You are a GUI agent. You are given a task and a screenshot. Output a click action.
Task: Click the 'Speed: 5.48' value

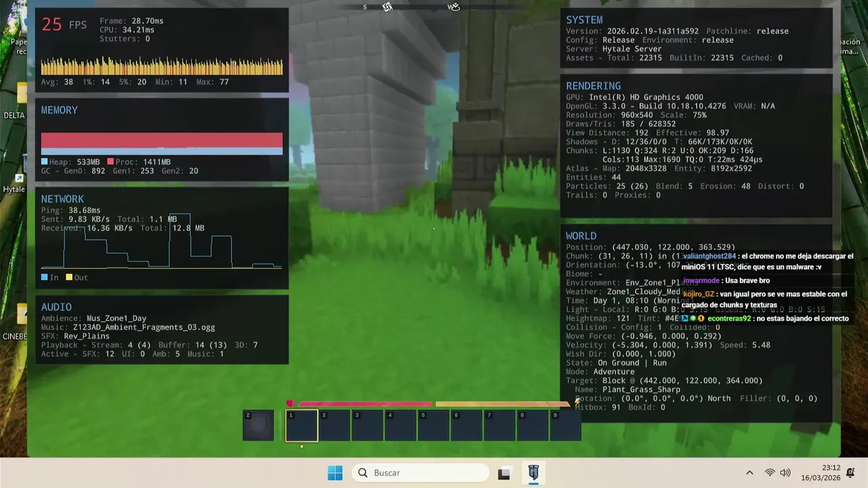[745, 346]
